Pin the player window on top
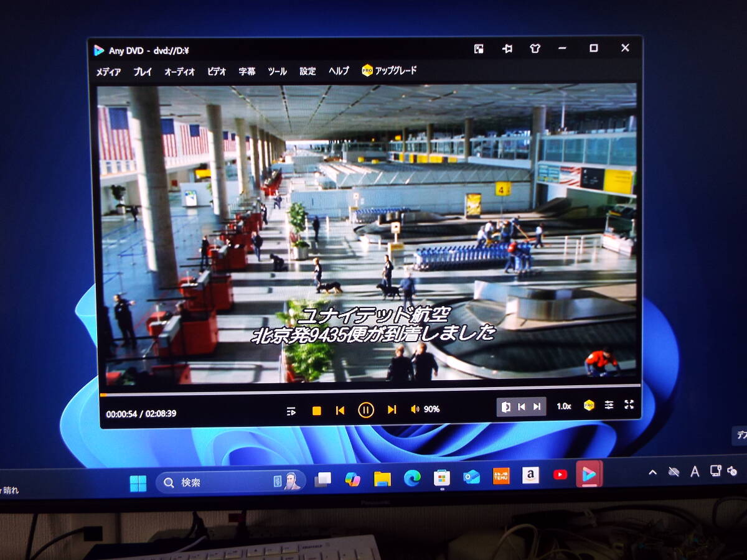 [x=507, y=49]
